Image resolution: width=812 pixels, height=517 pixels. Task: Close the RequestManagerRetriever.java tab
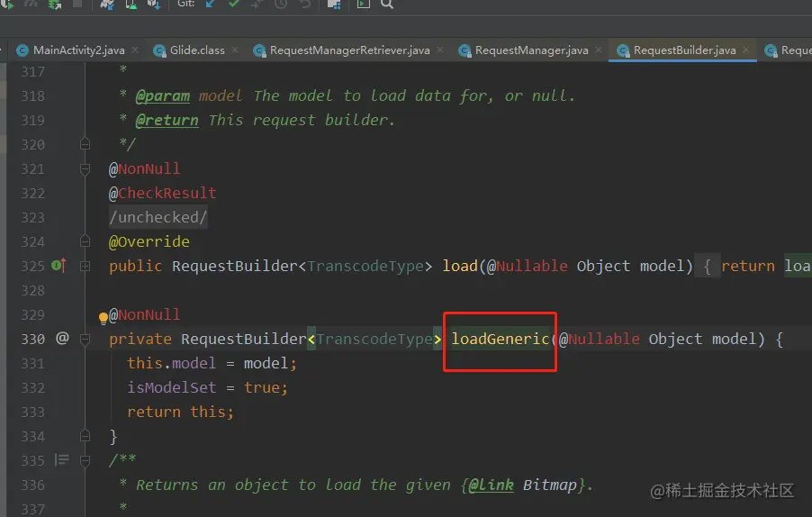coord(440,50)
